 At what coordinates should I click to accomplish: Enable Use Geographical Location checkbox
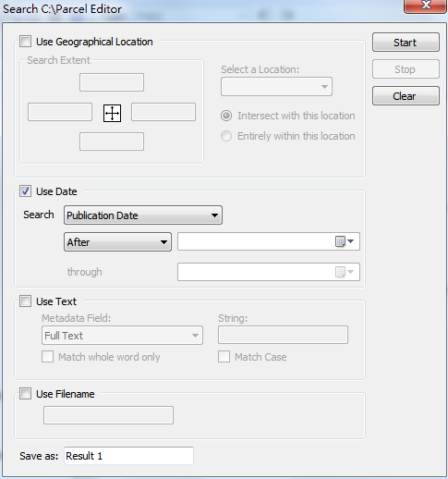point(25,42)
